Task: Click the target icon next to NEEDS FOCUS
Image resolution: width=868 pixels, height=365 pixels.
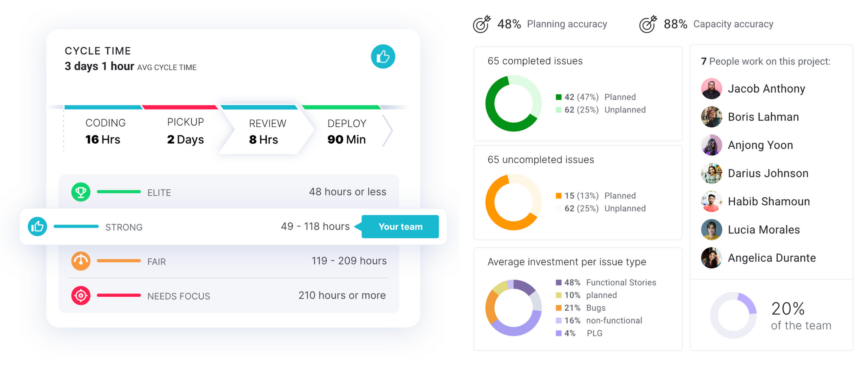Action: coord(81,296)
